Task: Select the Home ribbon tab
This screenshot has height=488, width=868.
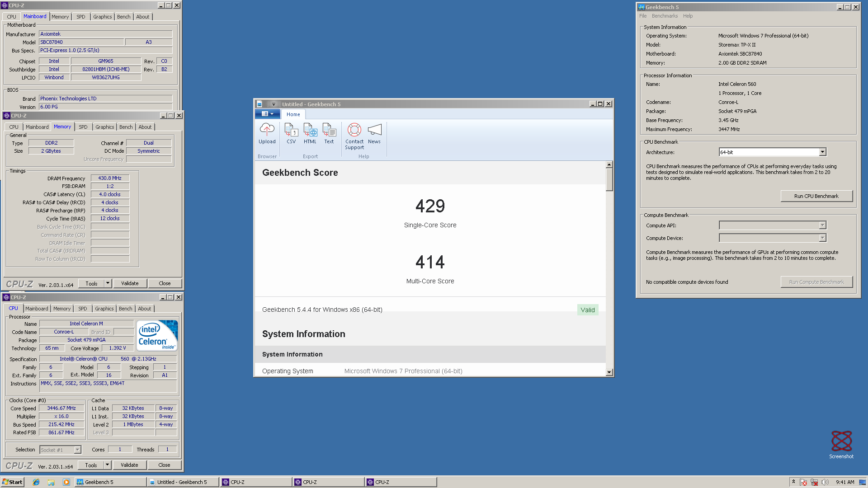Action: 293,114
